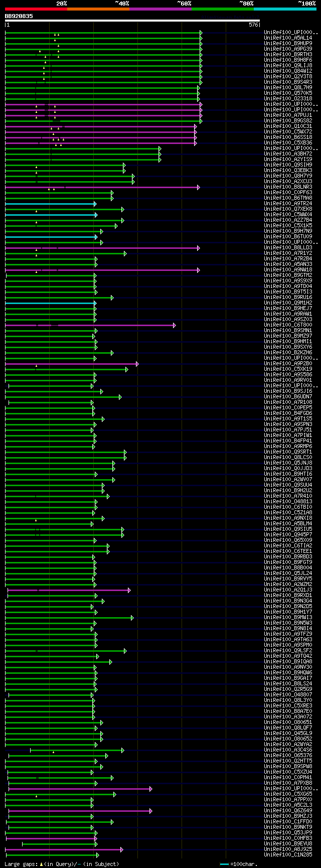This screenshot has height=868, width=321.
Task: Select the UniRef100_B9GS82 label
Action: [x=288, y=121]
